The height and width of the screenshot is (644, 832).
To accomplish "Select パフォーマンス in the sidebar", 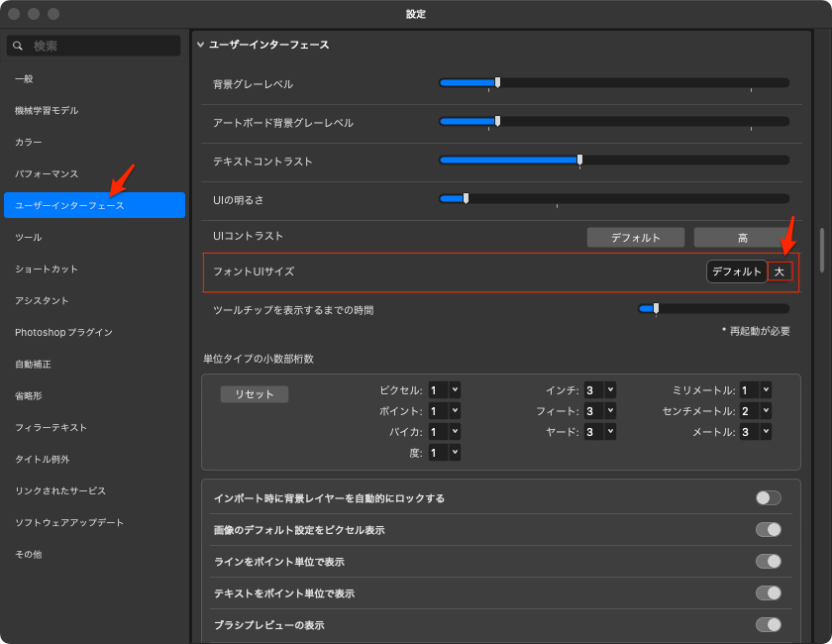I will (x=47, y=174).
